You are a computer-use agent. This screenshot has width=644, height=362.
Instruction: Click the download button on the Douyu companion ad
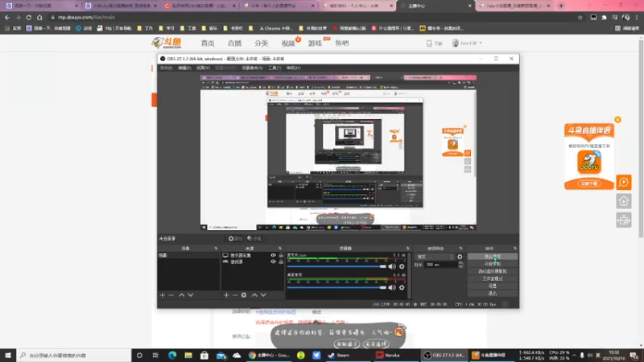pyautogui.click(x=589, y=183)
